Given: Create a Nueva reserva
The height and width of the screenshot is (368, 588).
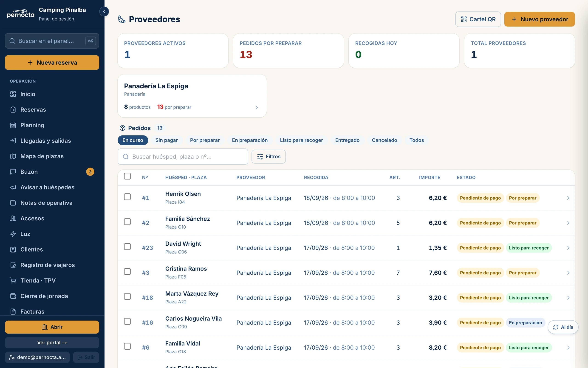Looking at the screenshot, I should (x=52, y=63).
